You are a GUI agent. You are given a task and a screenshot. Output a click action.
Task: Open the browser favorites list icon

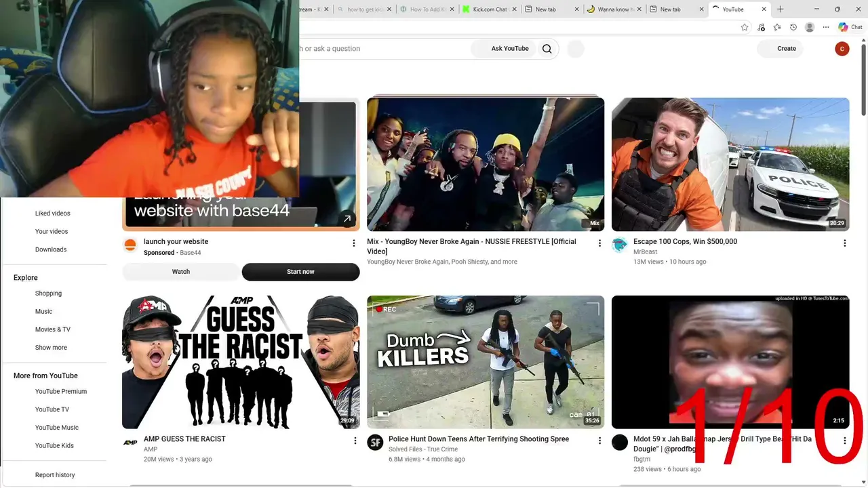coord(777,27)
